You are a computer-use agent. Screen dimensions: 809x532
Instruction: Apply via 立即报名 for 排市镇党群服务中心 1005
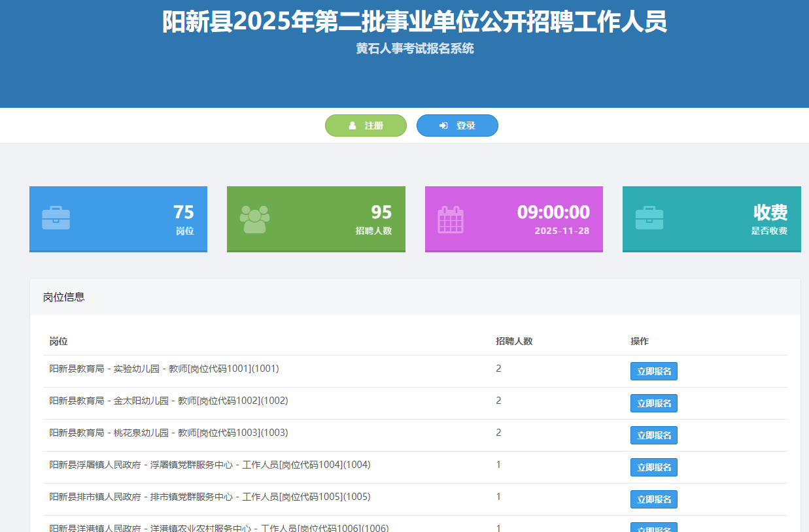[653, 499]
